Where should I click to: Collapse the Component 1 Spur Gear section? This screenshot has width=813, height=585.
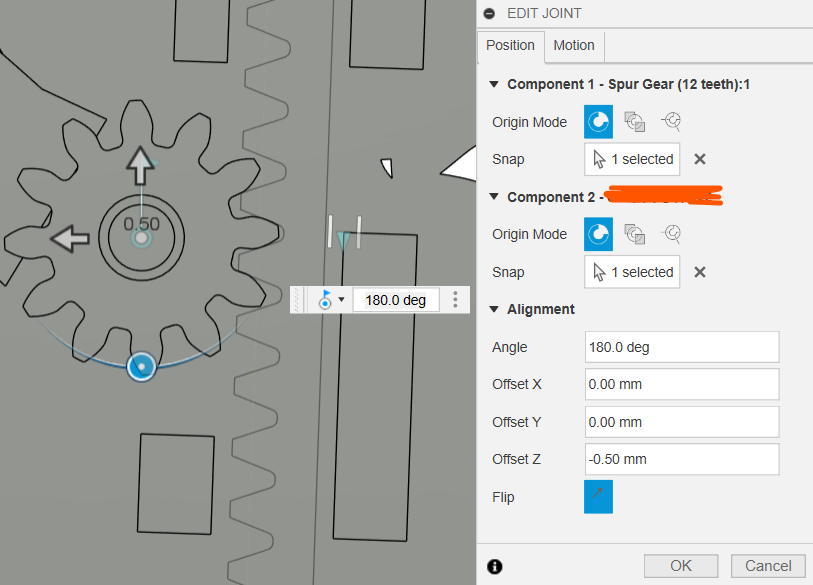point(493,84)
